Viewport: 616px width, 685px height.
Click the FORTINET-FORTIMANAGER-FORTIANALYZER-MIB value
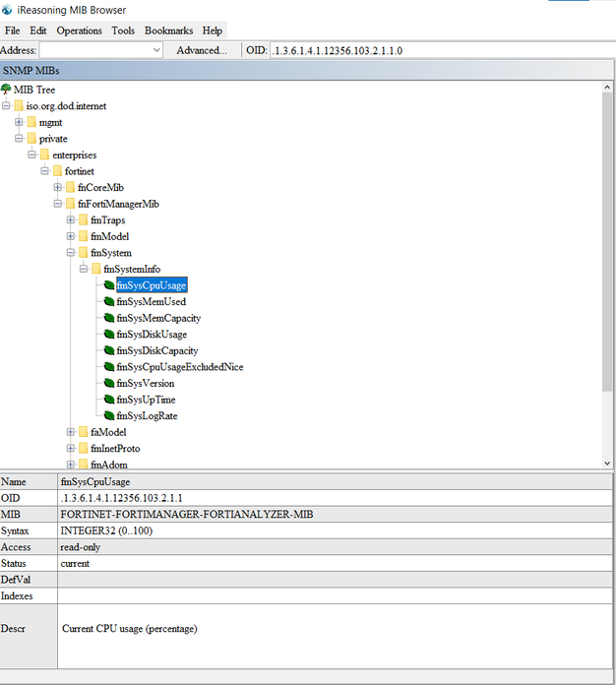click(x=187, y=514)
